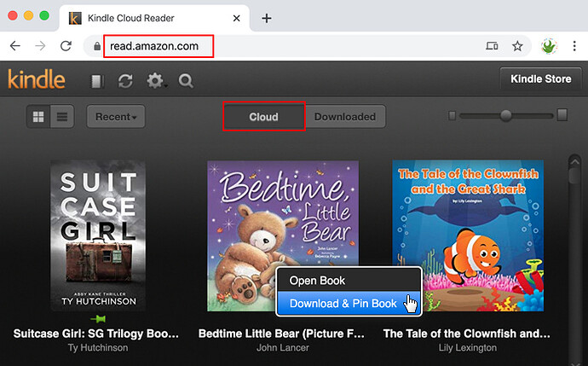Choose Open Book from context menu
The height and width of the screenshot is (366, 588).
316,280
